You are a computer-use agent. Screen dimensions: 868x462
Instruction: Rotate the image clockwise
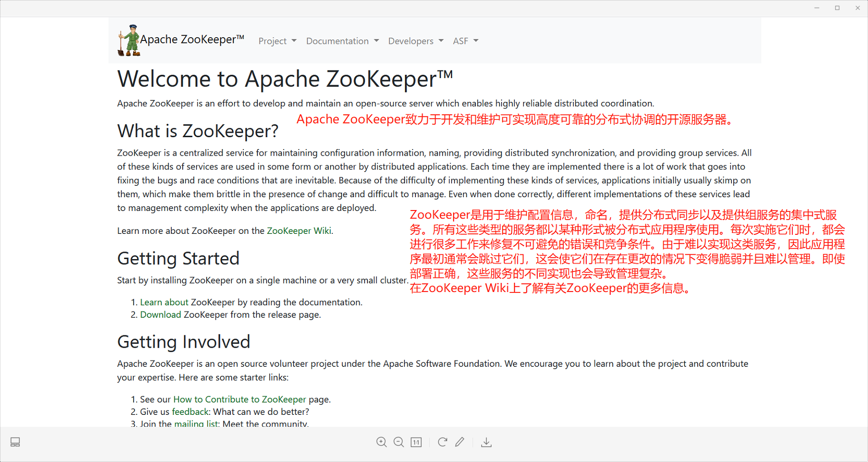[x=442, y=442]
